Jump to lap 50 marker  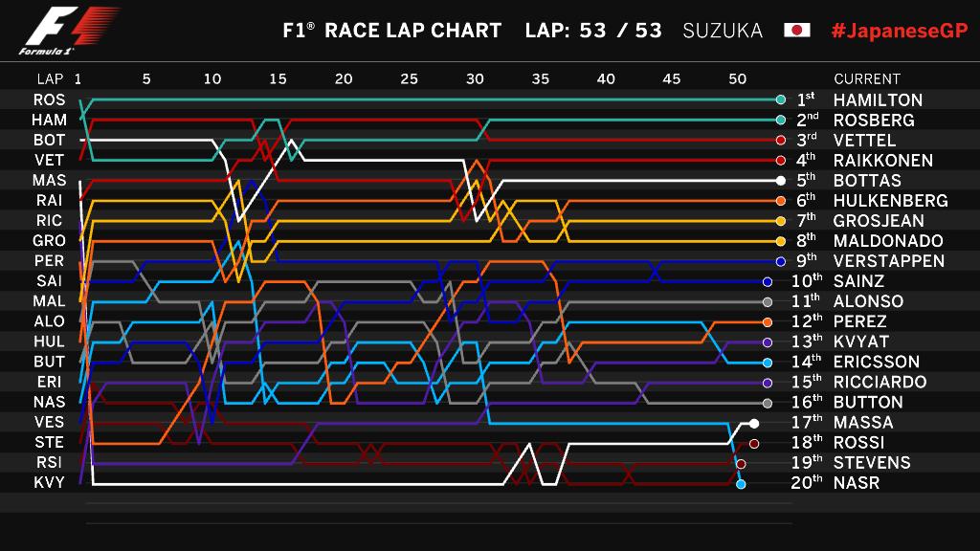[x=737, y=79]
